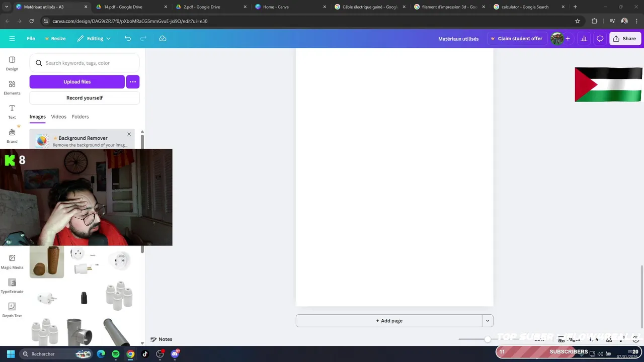Click the Share button
This screenshot has width=644, height=362.
[624, 39]
